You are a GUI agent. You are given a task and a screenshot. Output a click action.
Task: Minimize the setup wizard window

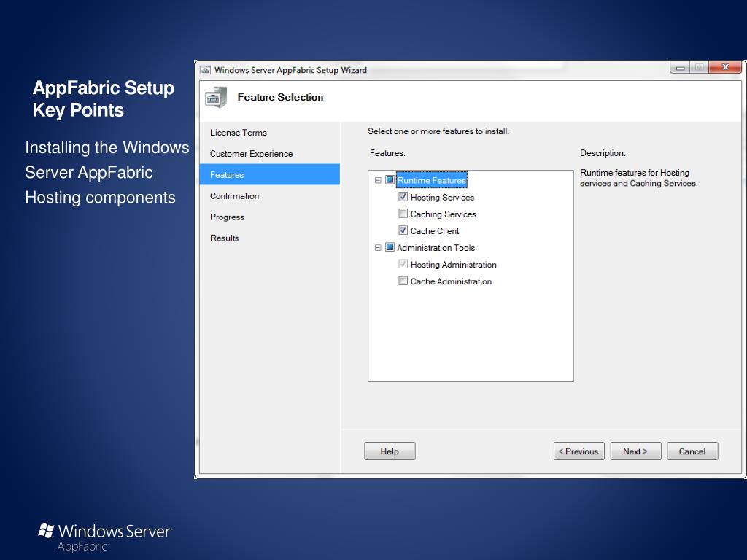click(x=680, y=68)
